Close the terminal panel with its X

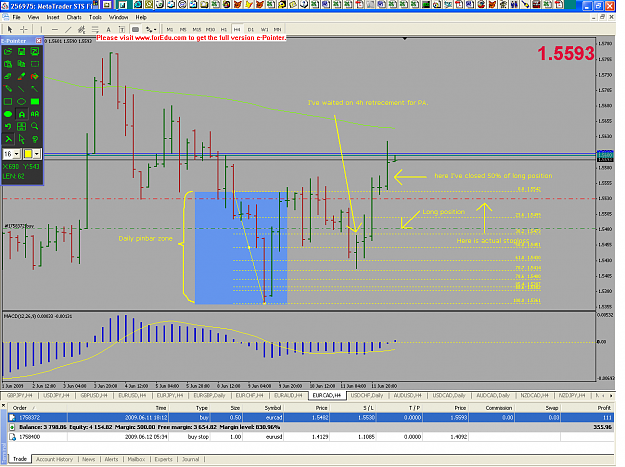coord(4,406)
